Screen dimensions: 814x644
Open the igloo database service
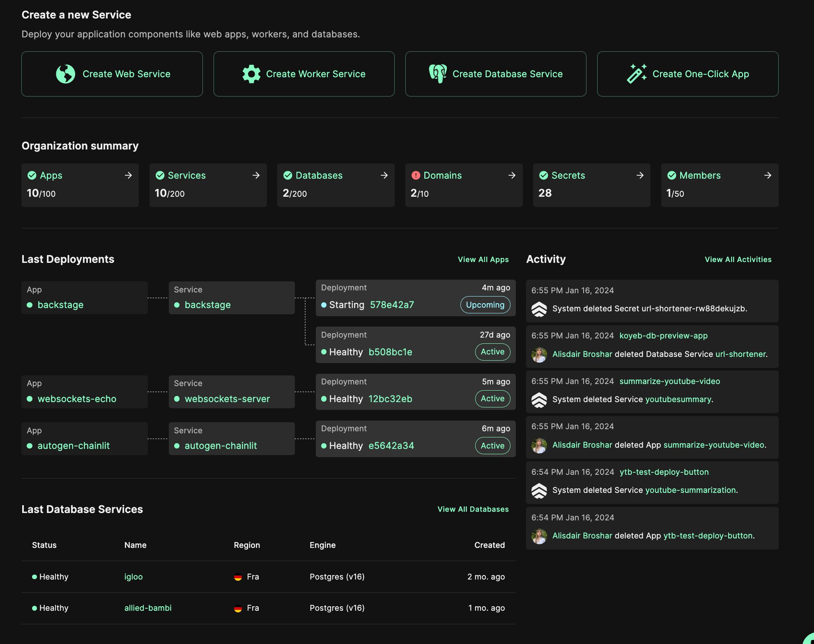pos(133,577)
